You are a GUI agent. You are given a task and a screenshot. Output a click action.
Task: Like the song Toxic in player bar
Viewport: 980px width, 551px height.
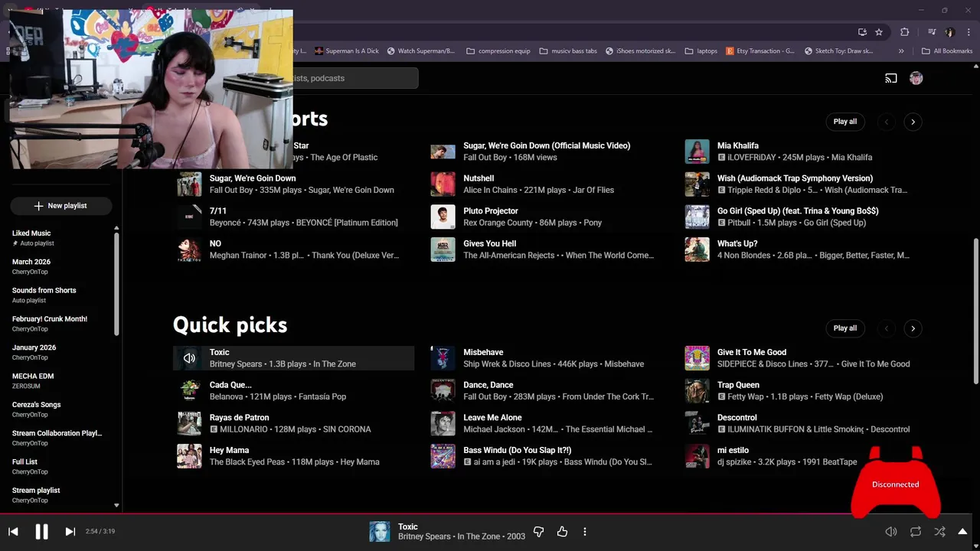point(562,531)
